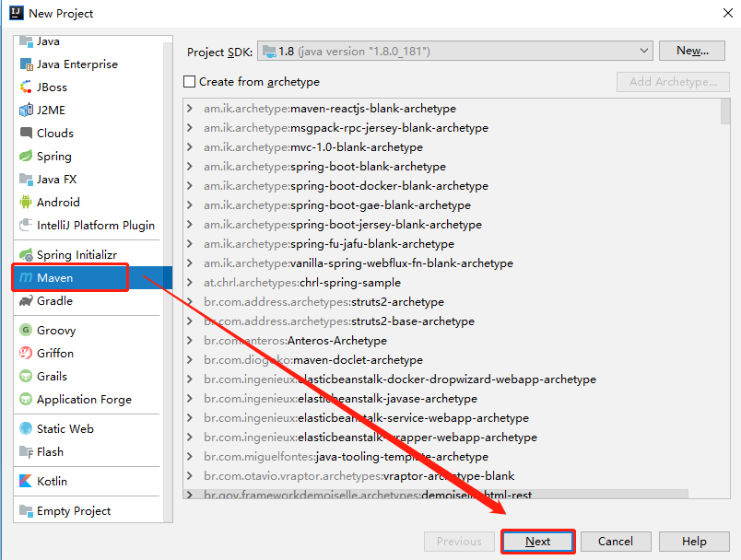Image resolution: width=741 pixels, height=560 pixels.
Task: Expand spring-boot-docker-blank-archetype node
Action: (190, 185)
